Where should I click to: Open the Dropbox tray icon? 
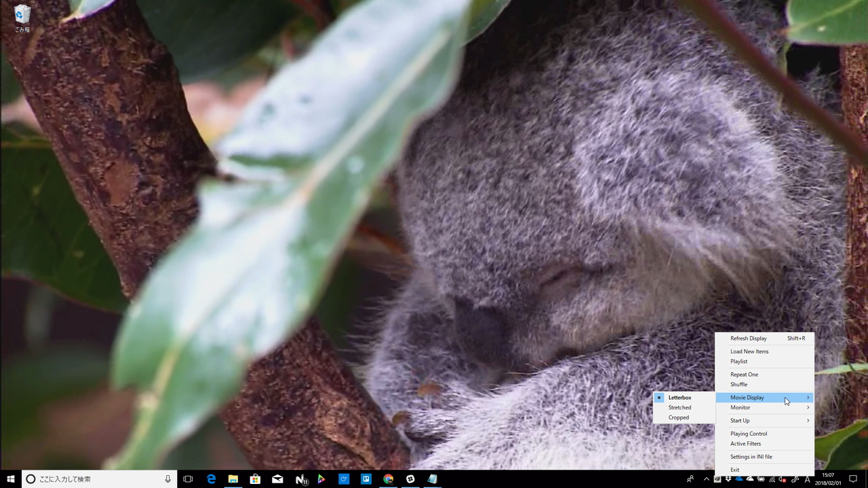(728, 479)
